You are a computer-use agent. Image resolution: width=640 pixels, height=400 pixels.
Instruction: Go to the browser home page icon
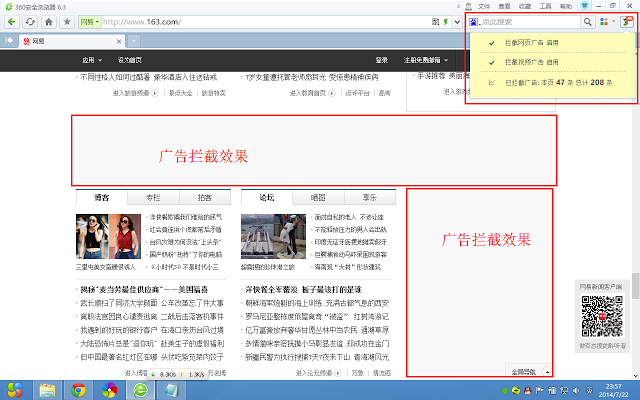tap(48, 21)
